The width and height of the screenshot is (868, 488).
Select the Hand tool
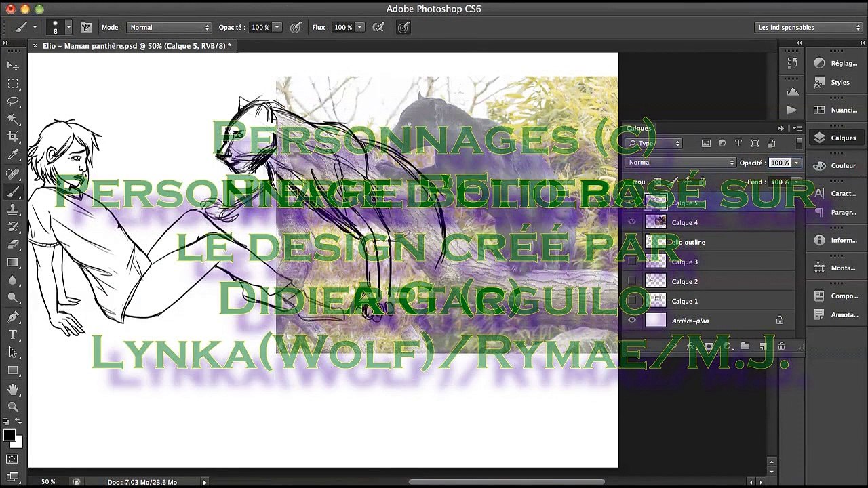pyautogui.click(x=13, y=390)
